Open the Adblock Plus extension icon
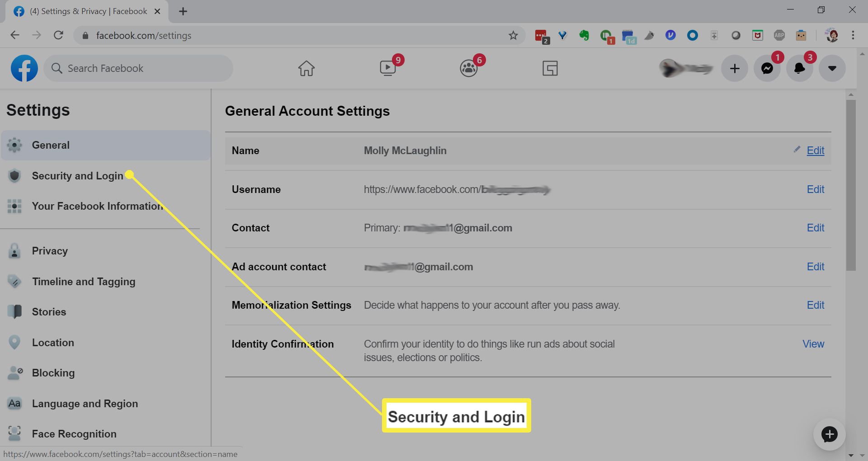 pyautogui.click(x=779, y=35)
